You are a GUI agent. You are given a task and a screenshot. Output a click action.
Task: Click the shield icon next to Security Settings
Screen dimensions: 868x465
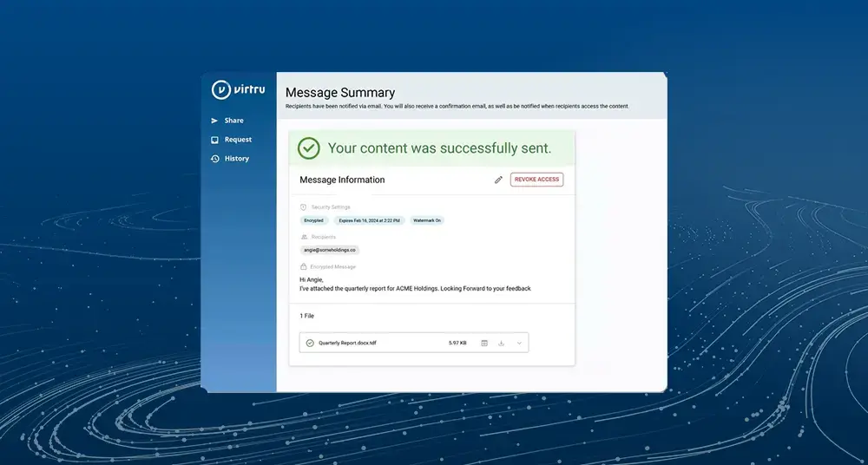[303, 207]
